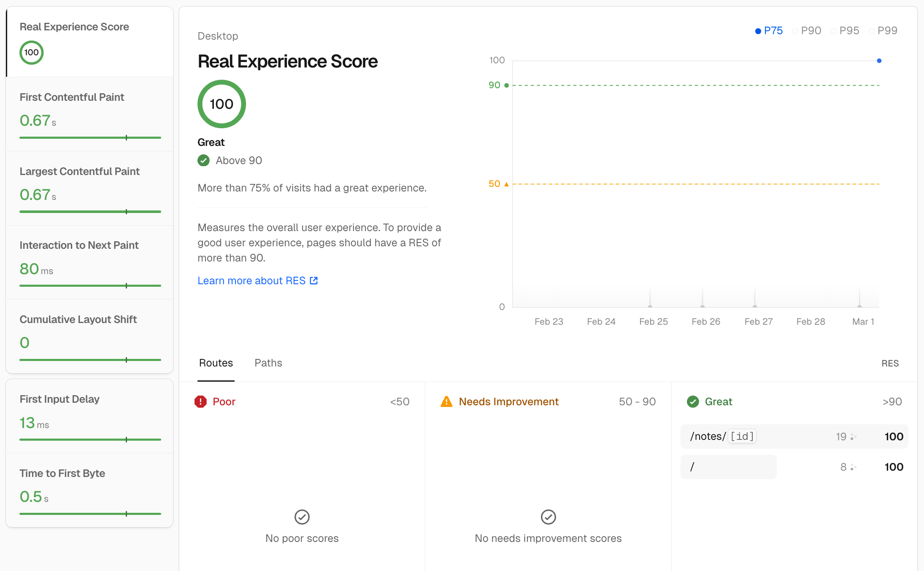Select the P95 percentile option
The image size is (924, 571).
[845, 31]
